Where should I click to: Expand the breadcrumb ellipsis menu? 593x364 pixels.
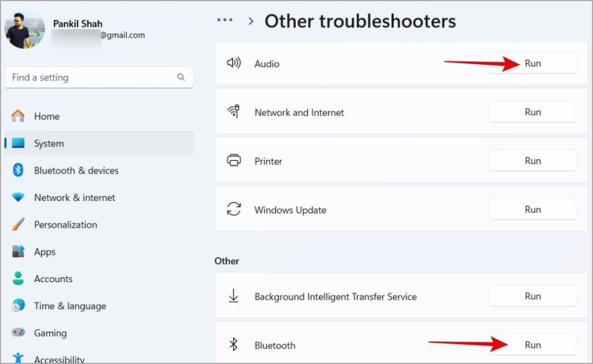pos(225,20)
